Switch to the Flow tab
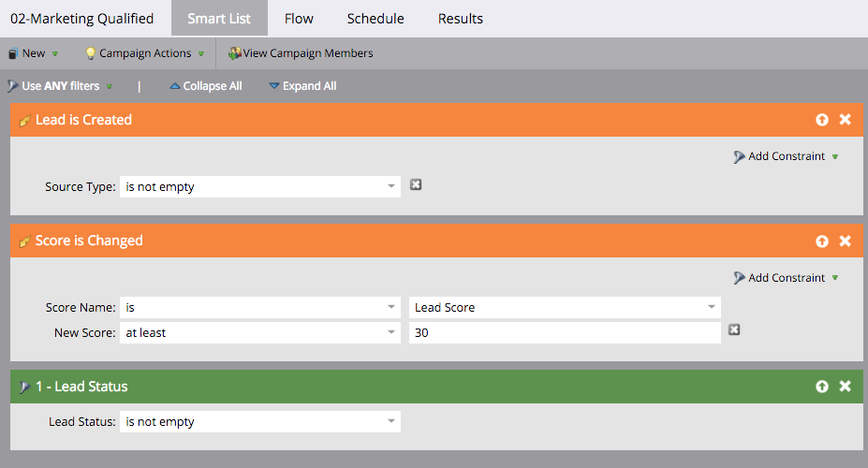 299,19
